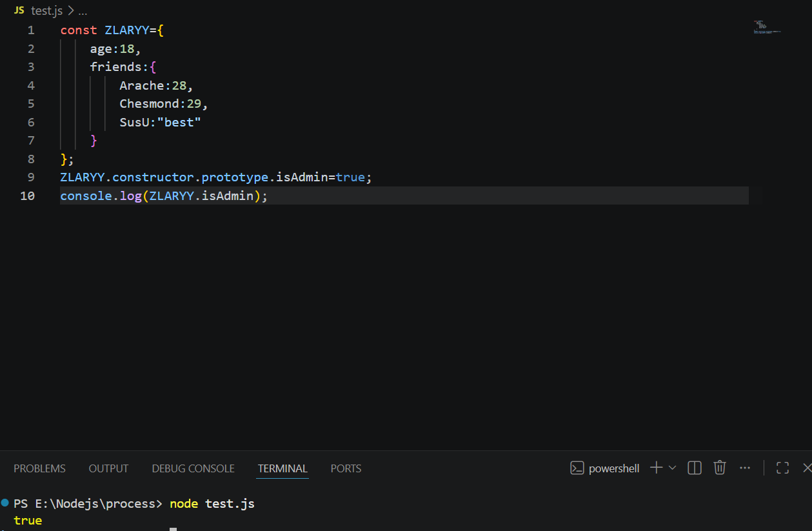Click 'node test.js' command in terminal
The image size is (812, 531).
click(212, 503)
